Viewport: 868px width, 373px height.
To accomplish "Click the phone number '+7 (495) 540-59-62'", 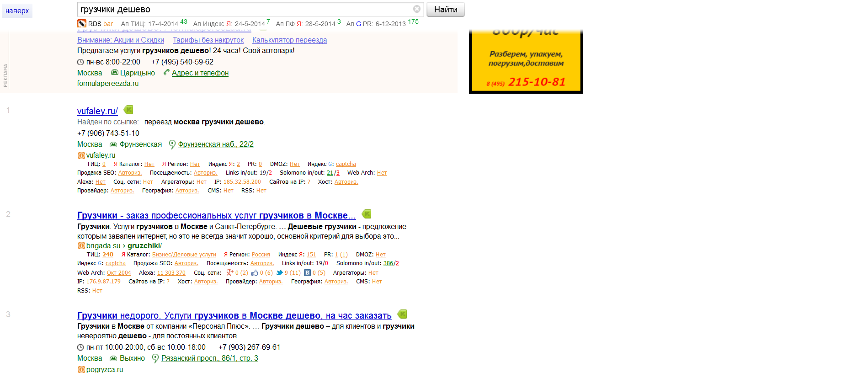I will click(x=182, y=62).
